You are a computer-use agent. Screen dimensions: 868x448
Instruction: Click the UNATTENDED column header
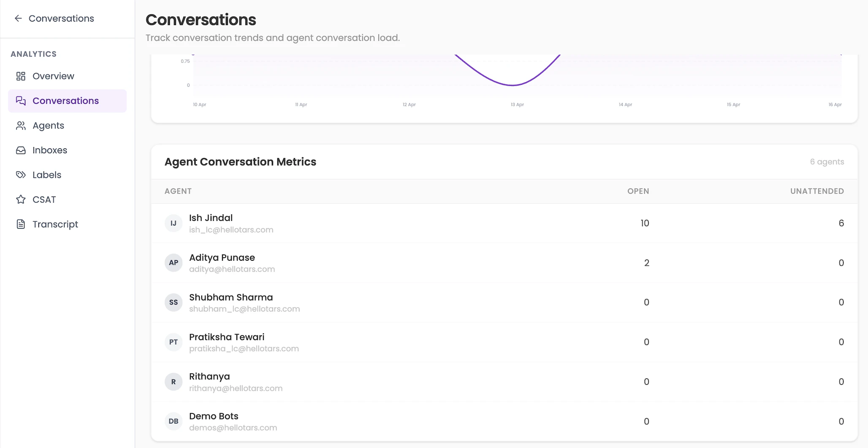click(x=817, y=191)
